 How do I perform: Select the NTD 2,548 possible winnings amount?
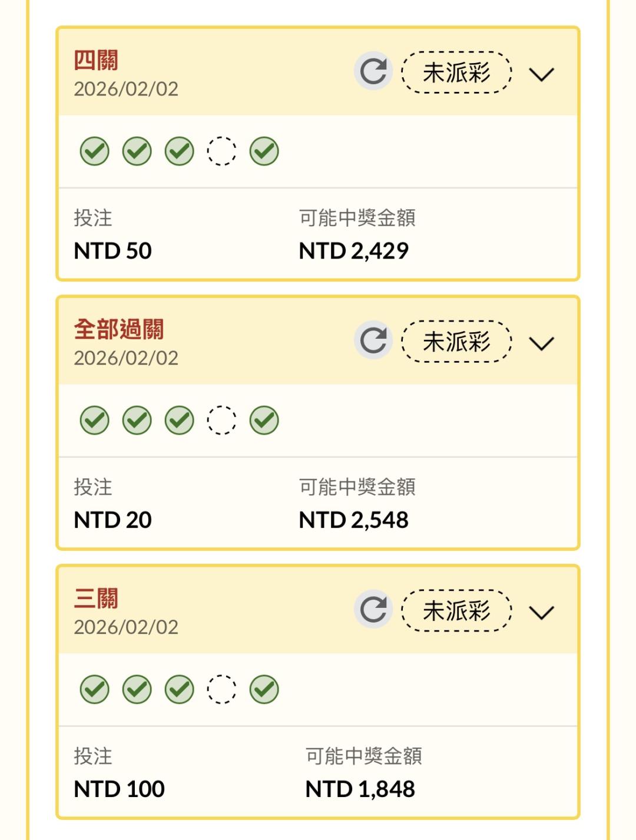(353, 520)
